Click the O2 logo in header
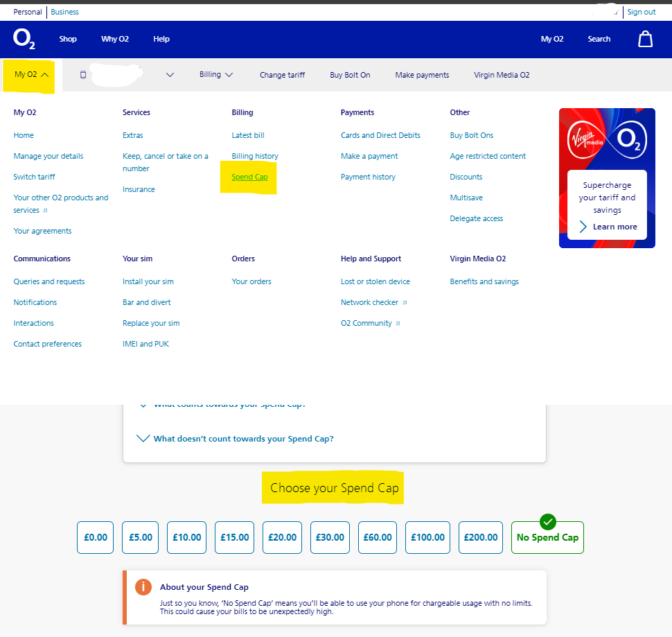Screen dimensions: 672x637 coord(24,40)
